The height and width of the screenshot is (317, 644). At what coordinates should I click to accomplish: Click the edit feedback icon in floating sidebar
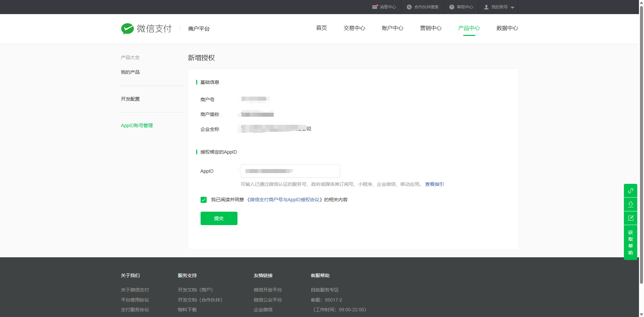click(x=630, y=218)
